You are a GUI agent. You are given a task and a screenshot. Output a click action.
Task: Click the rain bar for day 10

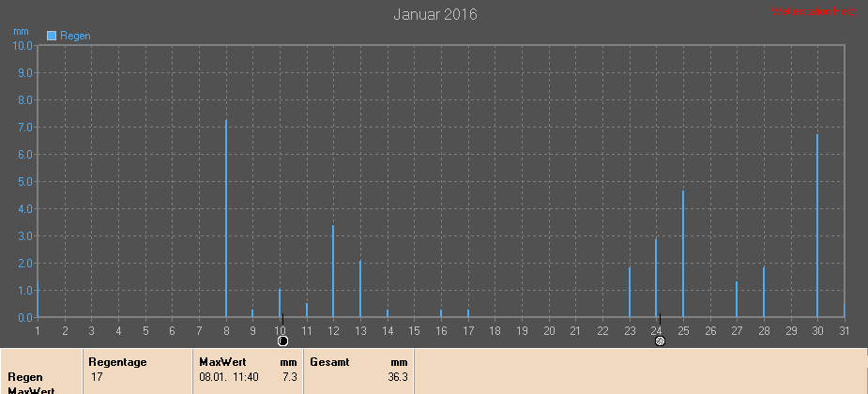pos(280,303)
